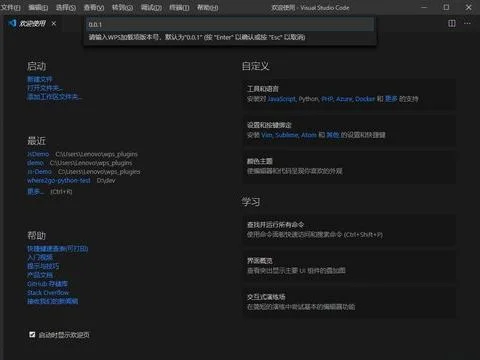Open the Stack Overflow link
The image size is (480, 360).
(48, 292)
